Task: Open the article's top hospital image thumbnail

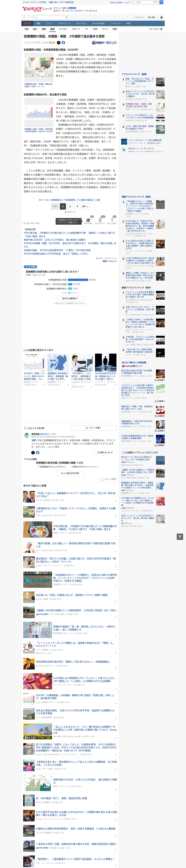Action: (x=39, y=67)
